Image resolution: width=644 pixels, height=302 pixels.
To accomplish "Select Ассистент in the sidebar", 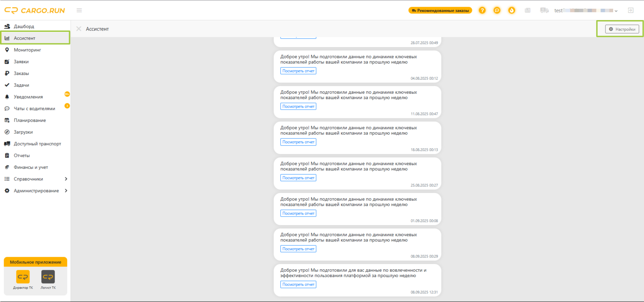I will point(35,38).
